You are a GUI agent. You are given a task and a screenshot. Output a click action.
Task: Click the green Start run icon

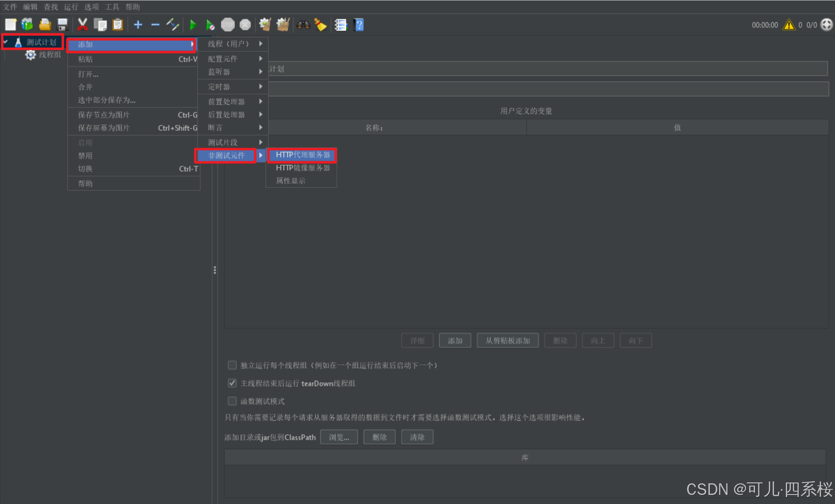pos(193,25)
